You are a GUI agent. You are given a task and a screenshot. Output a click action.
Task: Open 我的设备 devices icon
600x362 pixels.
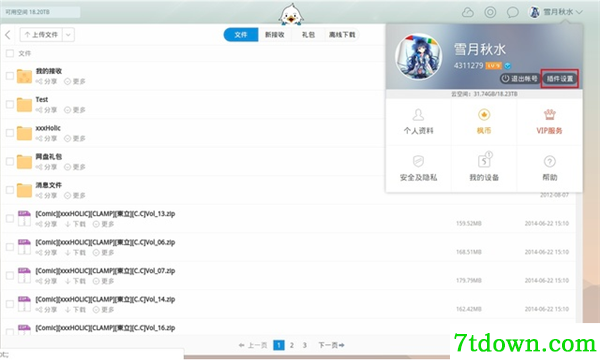click(x=484, y=160)
